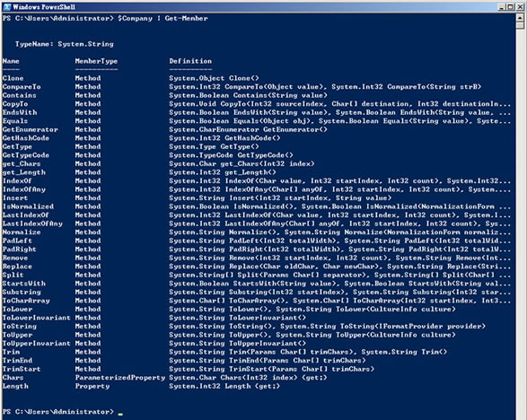The image size is (527, 420).
Task: Select the 'TypeName: System.String' line
Action: click(x=65, y=44)
